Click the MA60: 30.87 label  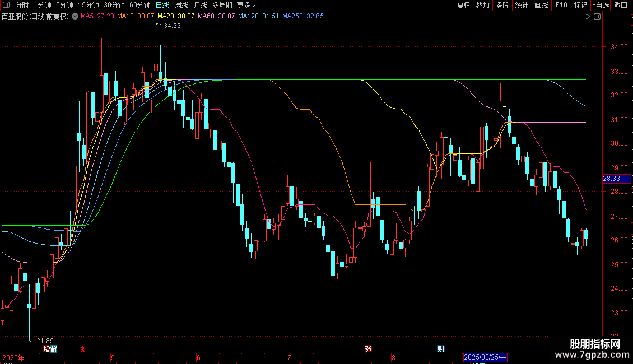tap(216, 17)
